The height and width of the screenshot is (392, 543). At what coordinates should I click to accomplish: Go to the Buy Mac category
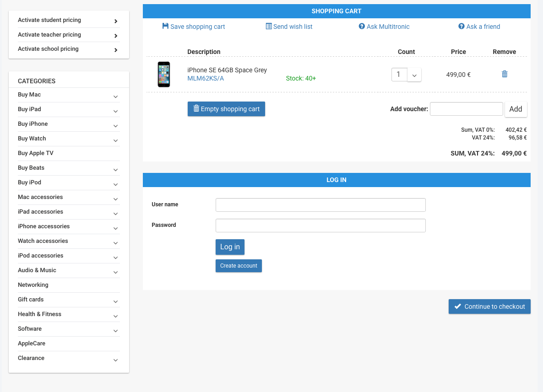coord(29,94)
